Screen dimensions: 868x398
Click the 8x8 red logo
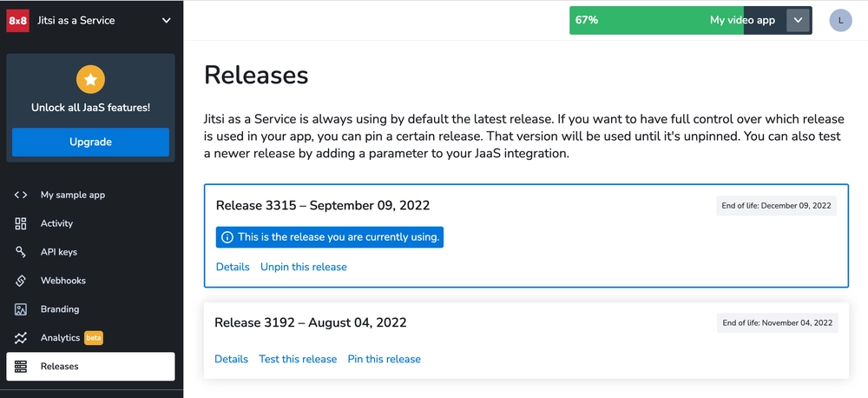tap(17, 21)
